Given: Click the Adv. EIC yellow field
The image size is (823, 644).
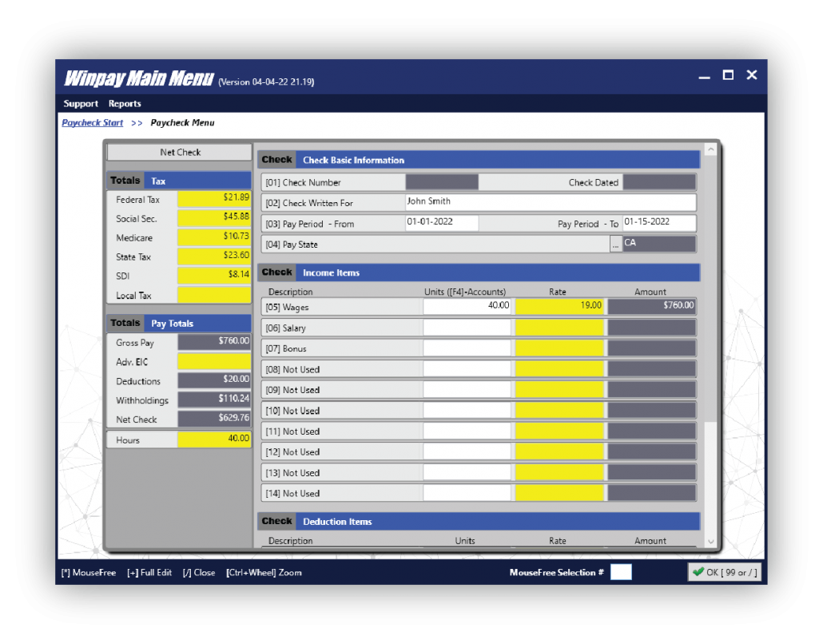Looking at the screenshot, I should point(214,361).
